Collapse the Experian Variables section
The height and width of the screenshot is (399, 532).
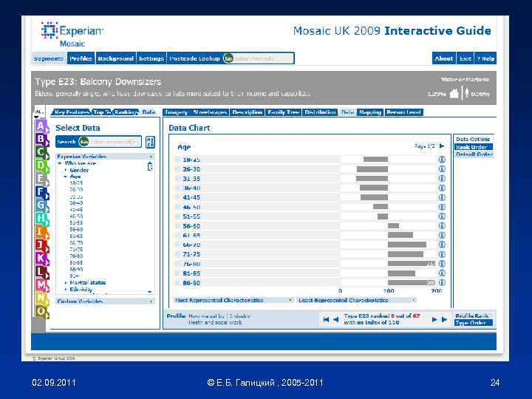[x=151, y=157]
